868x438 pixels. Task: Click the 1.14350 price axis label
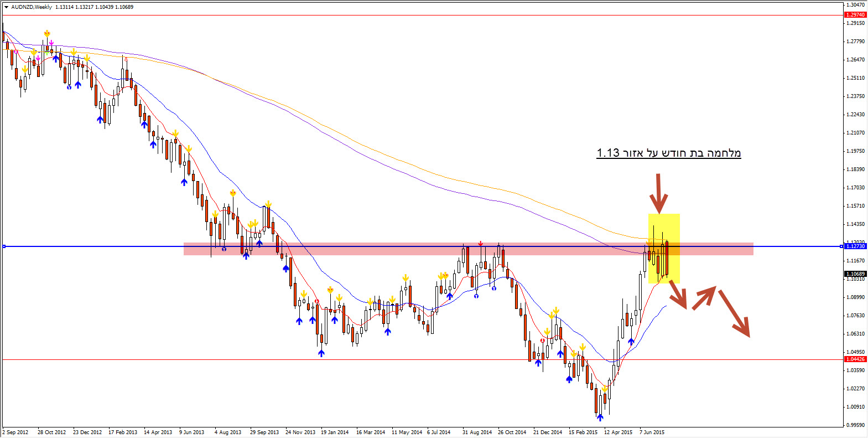[x=855, y=224]
